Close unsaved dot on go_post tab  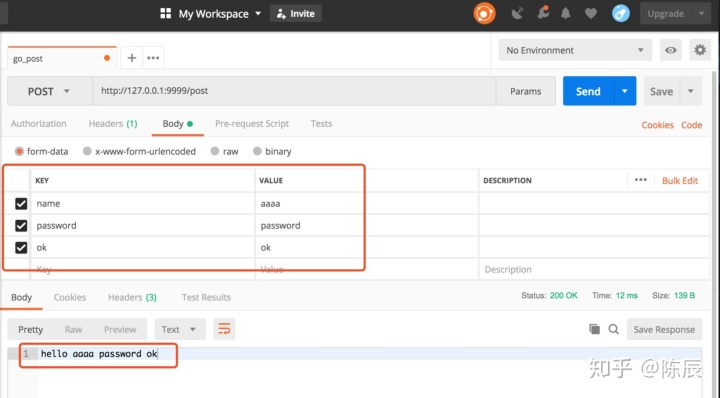107,58
